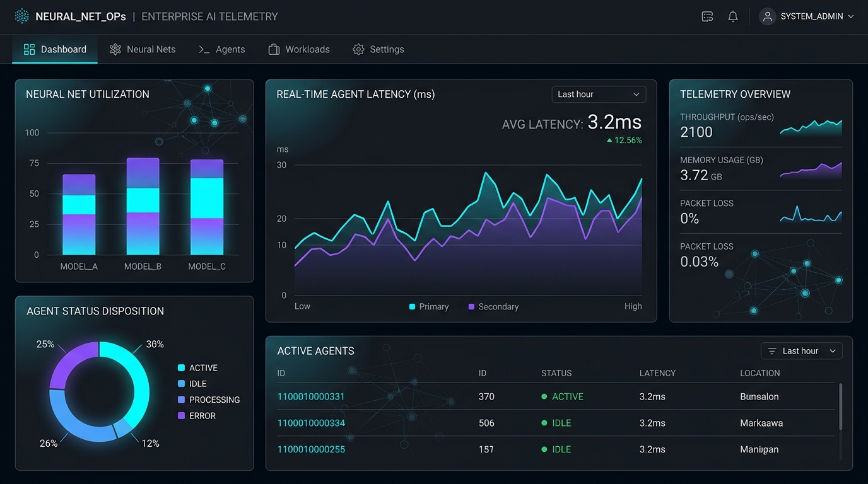Select IDLE in status legend
868x484 pixels.
tap(192, 384)
